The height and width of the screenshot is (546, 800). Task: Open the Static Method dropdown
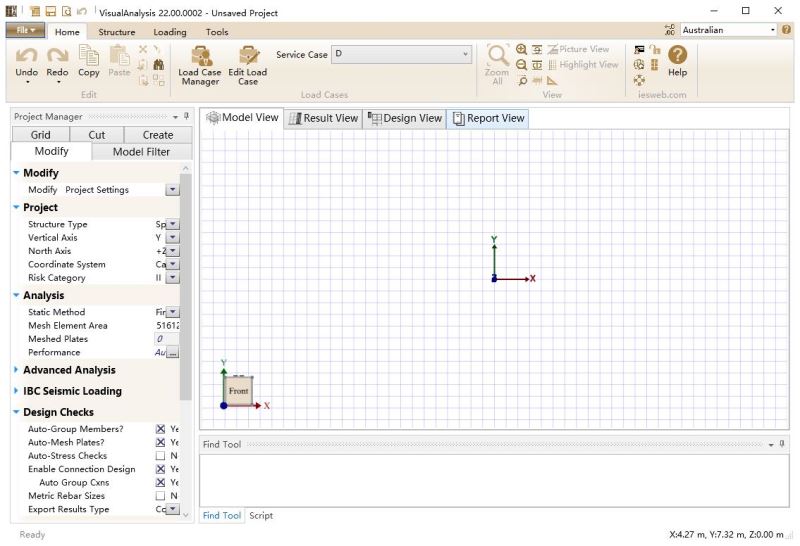click(172, 312)
